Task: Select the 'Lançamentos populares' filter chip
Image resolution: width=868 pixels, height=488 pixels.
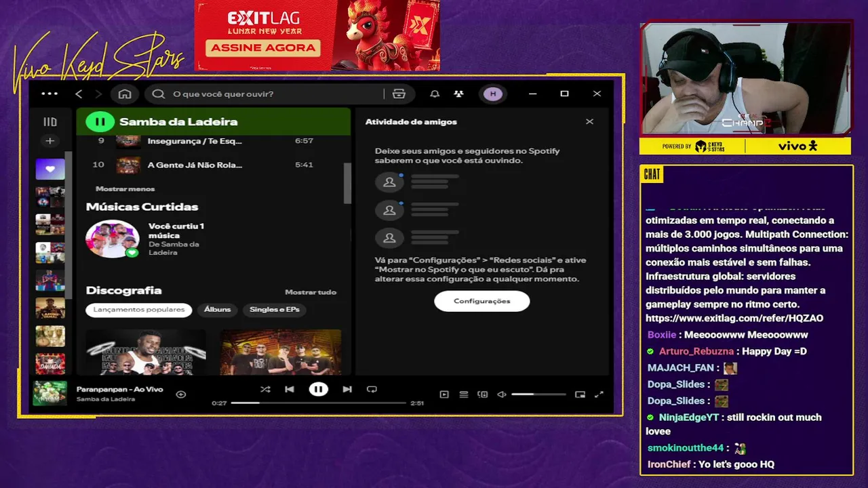Action: (139, 310)
